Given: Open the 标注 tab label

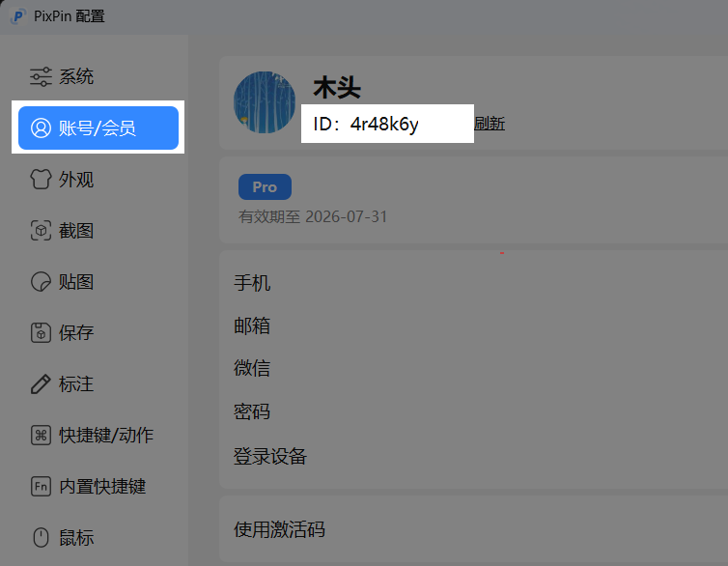Looking at the screenshot, I should (76, 384).
